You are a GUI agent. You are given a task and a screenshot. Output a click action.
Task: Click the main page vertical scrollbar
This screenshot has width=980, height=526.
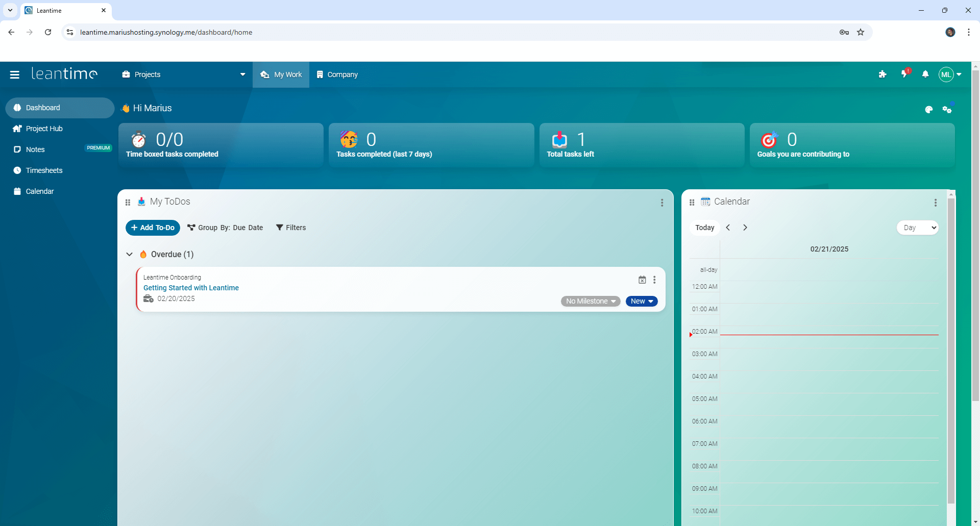975,235
